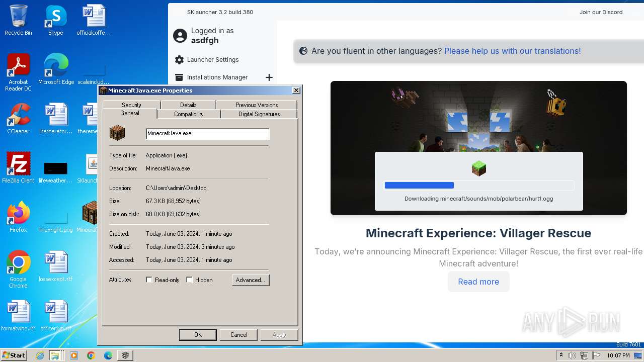This screenshot has width=644, height=362.
Task: Enable the Read-only attribute checkbox
Action: 149,280
